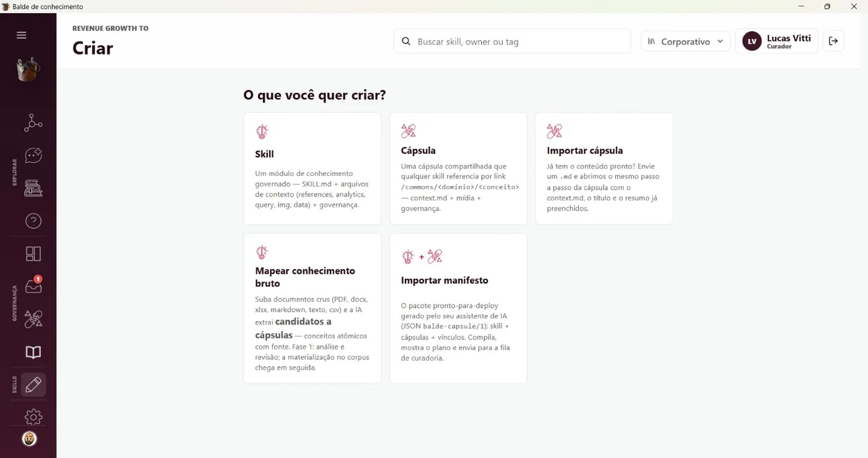
Task: Focus the Buscar skill search field
Action: click(512, 42)
